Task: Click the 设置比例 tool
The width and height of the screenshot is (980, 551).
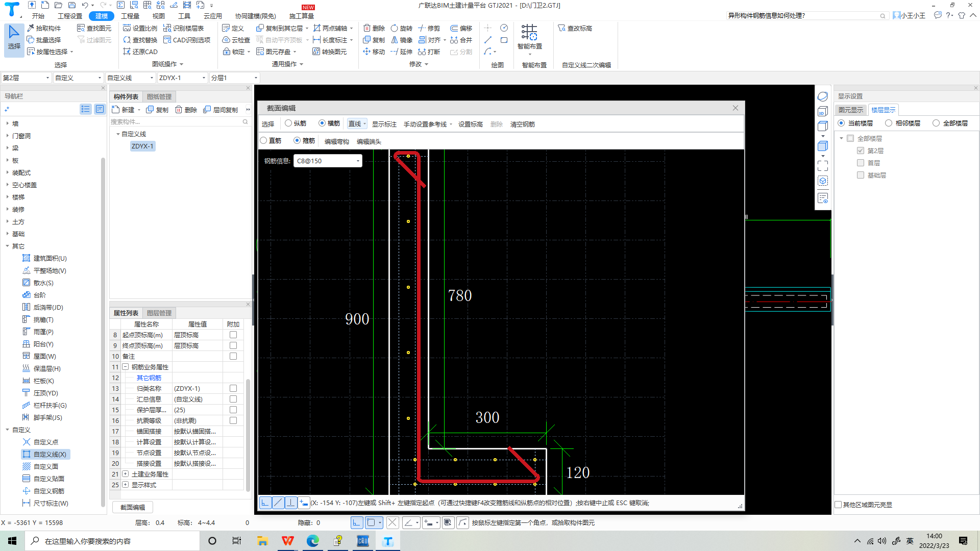Action: [x=140, y=28]
